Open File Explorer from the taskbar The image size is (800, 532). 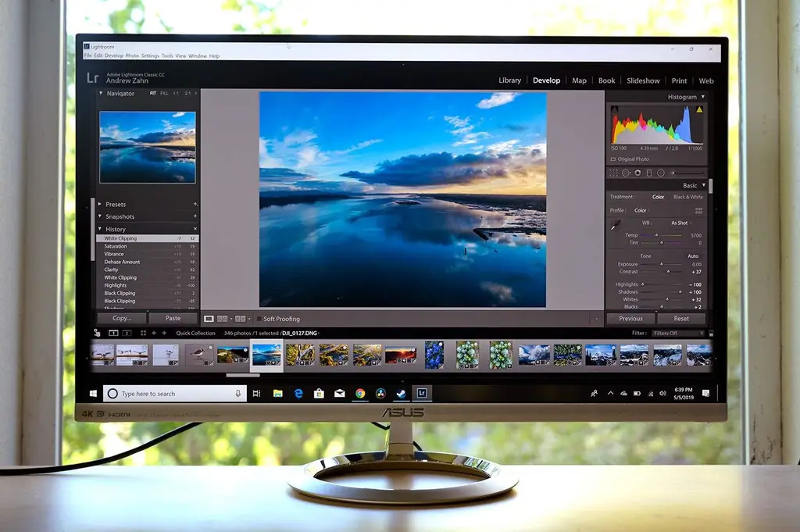278,393
